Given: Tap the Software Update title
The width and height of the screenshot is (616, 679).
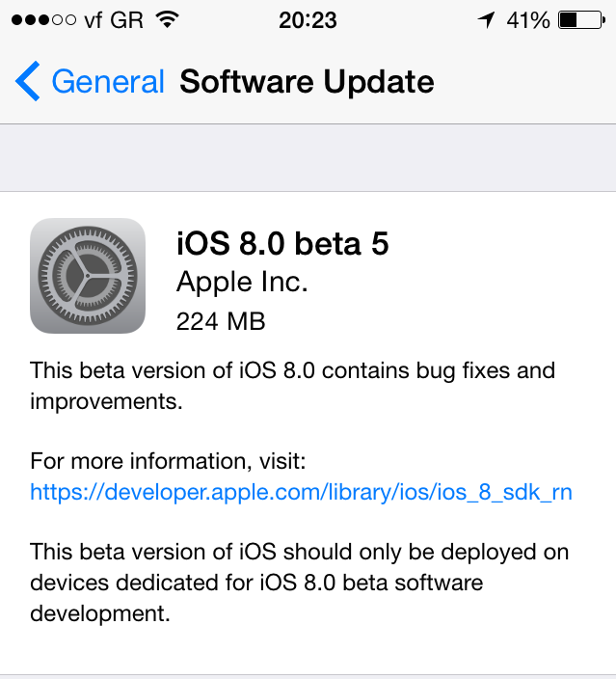Looking at the screenshot, I should pyautogui.click(x=307, y=81).
